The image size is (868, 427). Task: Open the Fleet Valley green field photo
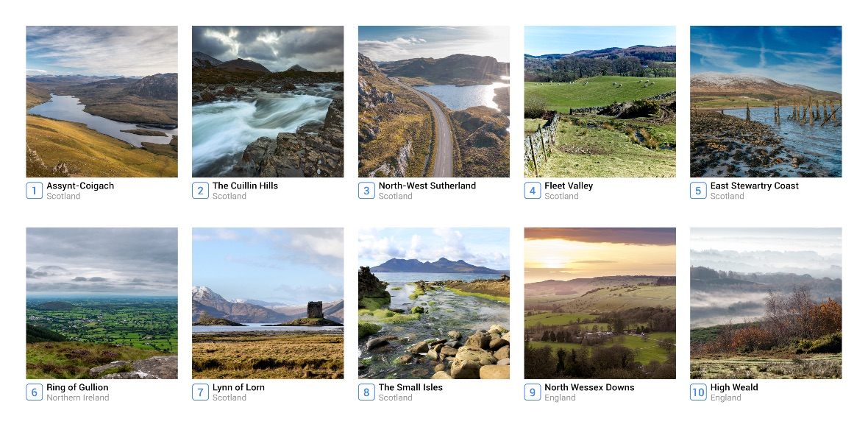tap(600, 102)
